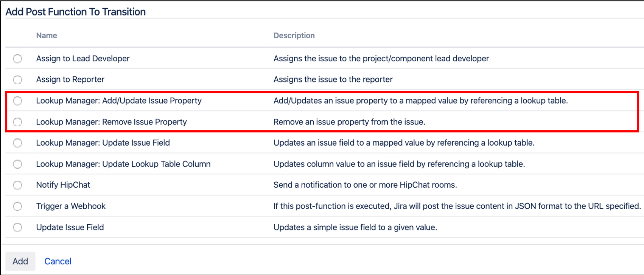Click the Update Issue Field function name

(70, 227)
